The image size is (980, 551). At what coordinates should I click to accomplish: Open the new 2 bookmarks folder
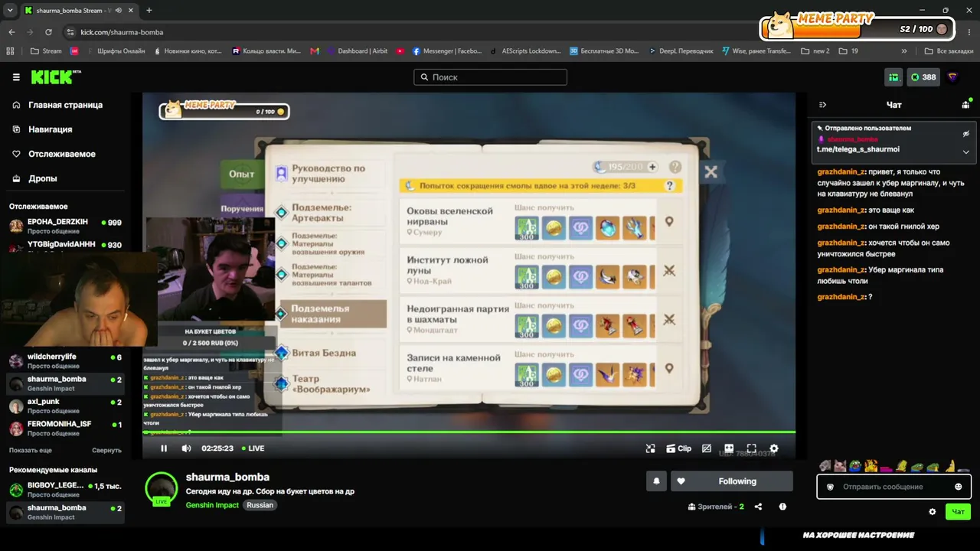click(815, 51)
